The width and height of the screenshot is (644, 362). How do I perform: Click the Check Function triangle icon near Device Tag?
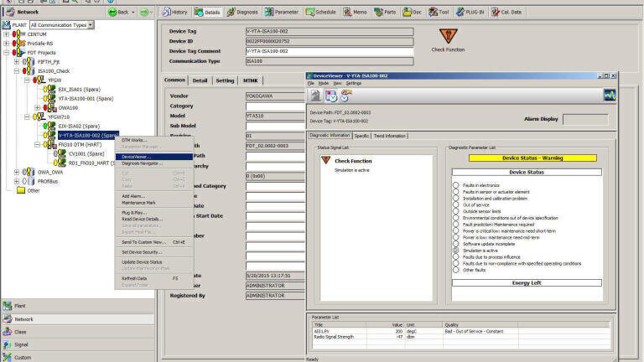(448, 36)
